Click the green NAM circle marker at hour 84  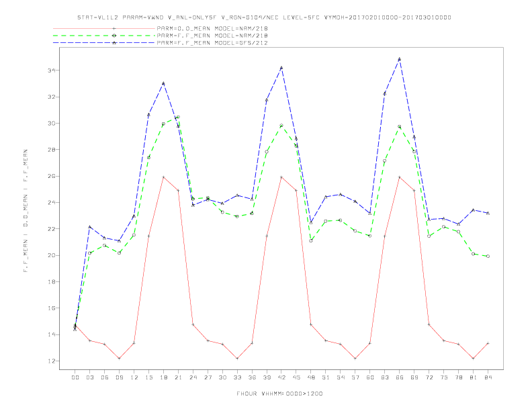tap(488, 257)
